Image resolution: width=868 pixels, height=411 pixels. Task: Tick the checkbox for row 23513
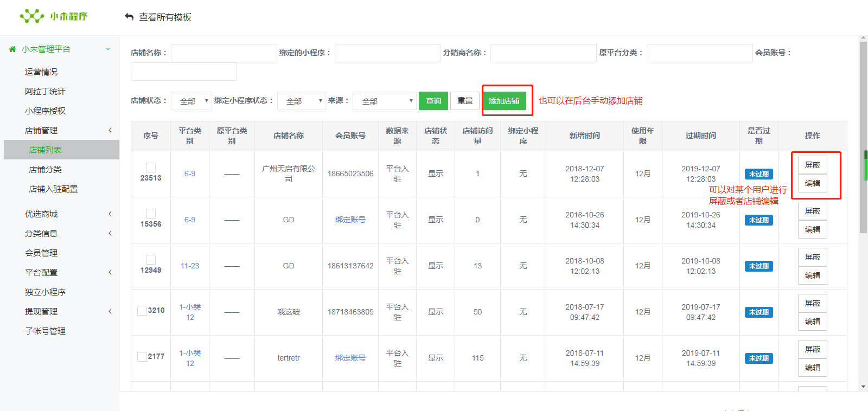[x=151, y=168]
